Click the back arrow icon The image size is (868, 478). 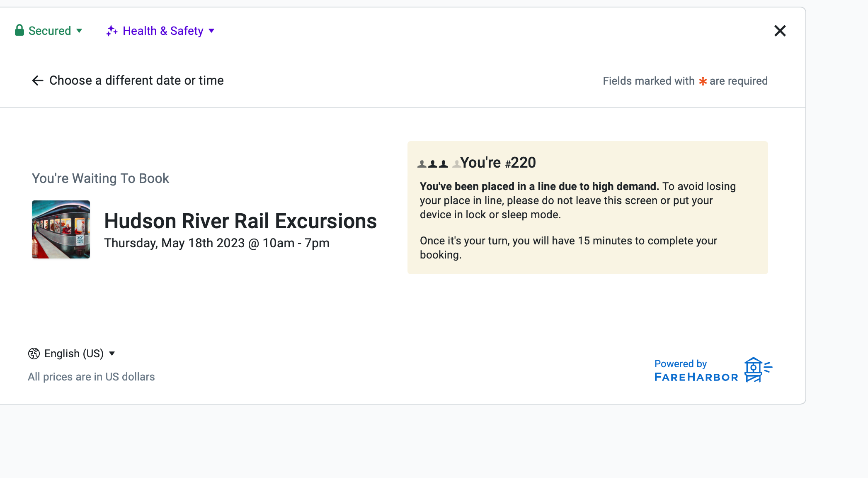click(38, 80)
